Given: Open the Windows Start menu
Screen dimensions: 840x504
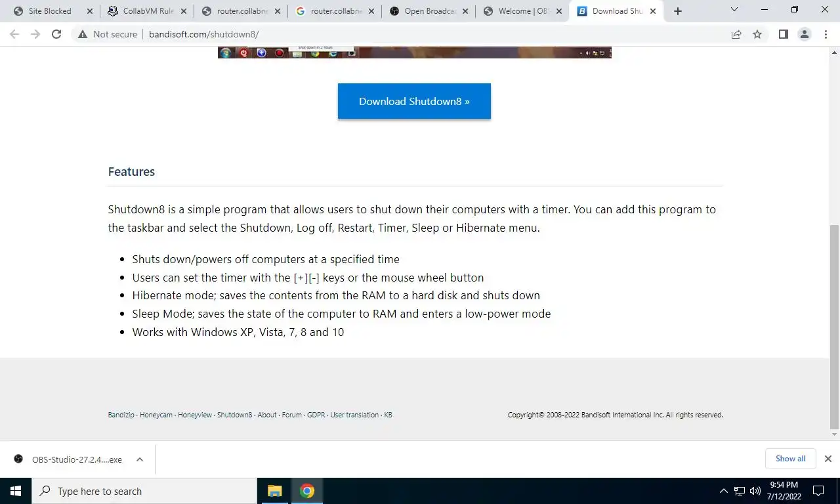Looking at the screenshot, I should pyautogui.click(x=16, y=491).
